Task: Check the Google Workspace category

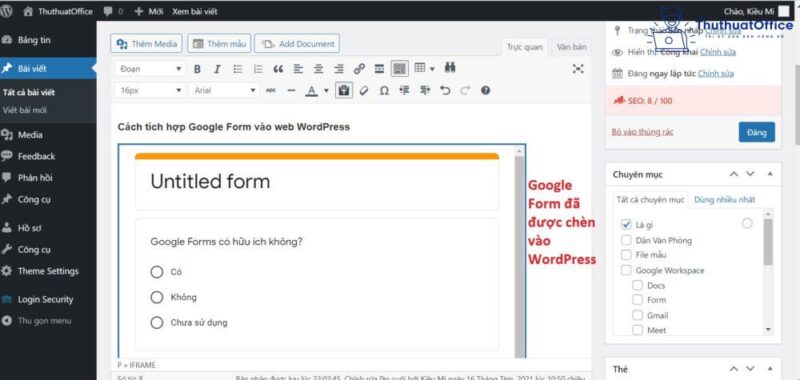Action: tap(626, 270)
